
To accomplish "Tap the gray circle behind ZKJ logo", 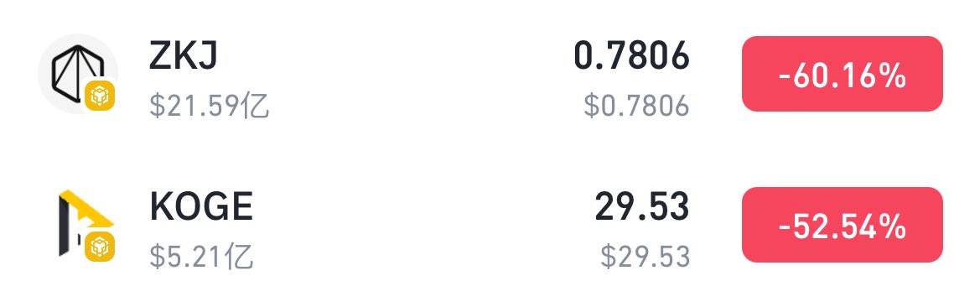I will click(x=77, y=74).
